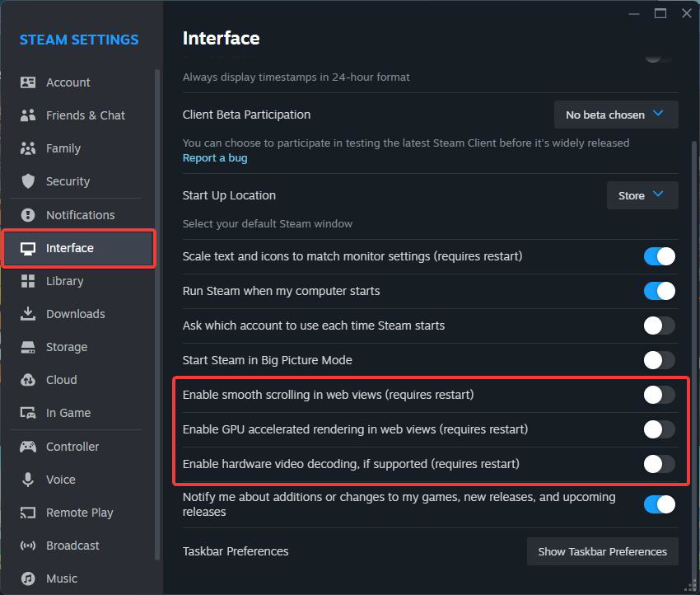The width and height of the screenshot is (700, 595).
Task: Click the Friends & Chat people icon
Action: [28, 115]
